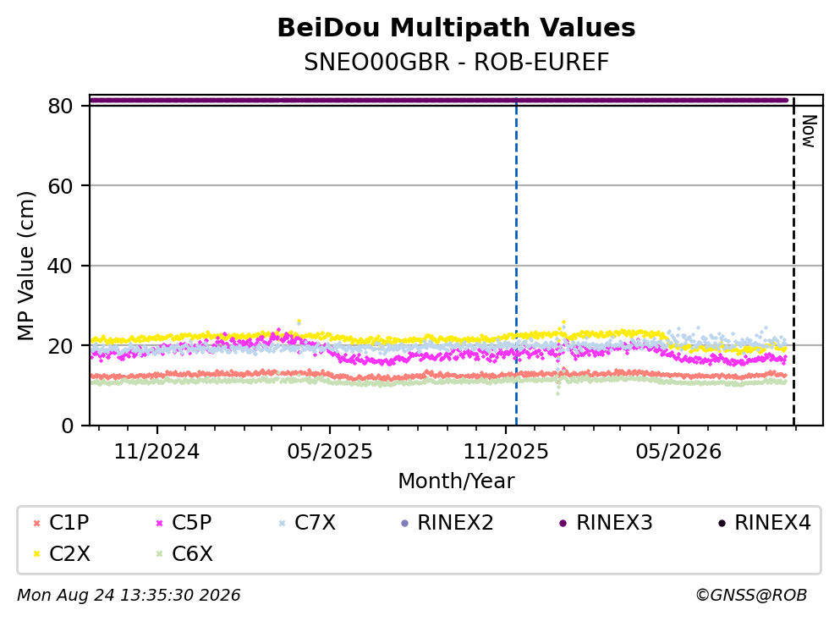The height and width of the screenshot is (621, 840).
Task: Select the RINEX3 legend label
Action: point(614,522)
